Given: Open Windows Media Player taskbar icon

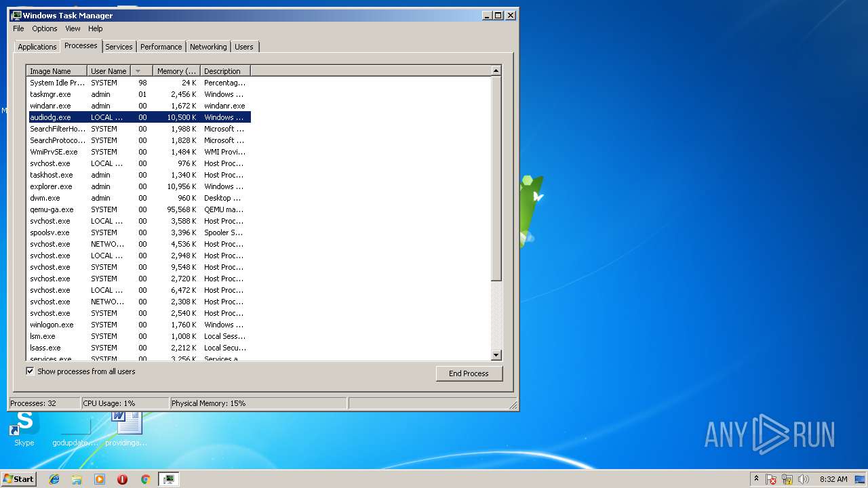Looking at the screenshot, I should [x=100, y=479].
